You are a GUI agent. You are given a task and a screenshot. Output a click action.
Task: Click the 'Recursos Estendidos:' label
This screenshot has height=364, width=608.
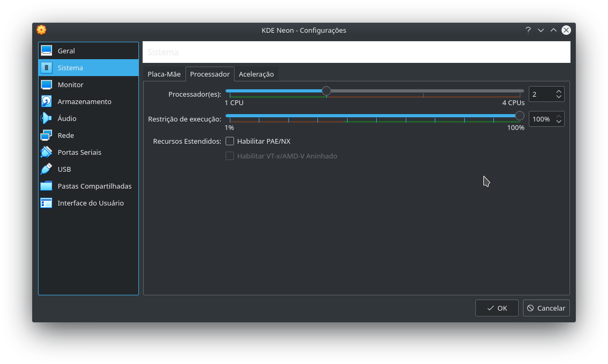[187, 141]
